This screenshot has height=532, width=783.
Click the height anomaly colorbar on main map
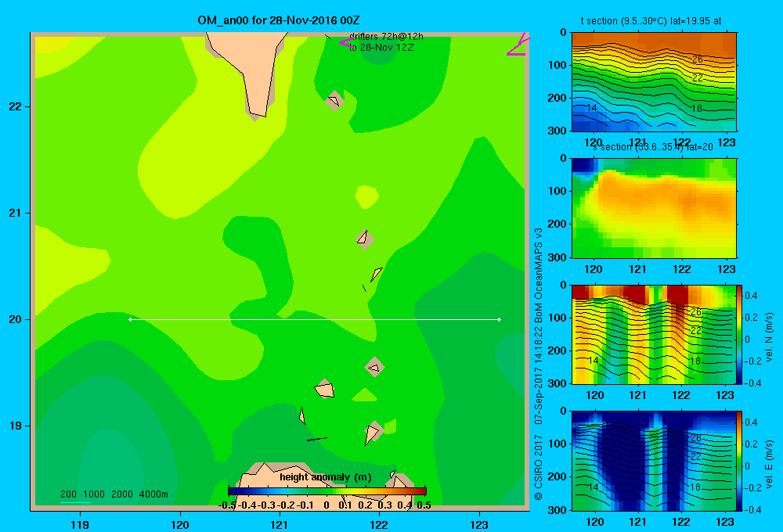[x=327, y=491]
